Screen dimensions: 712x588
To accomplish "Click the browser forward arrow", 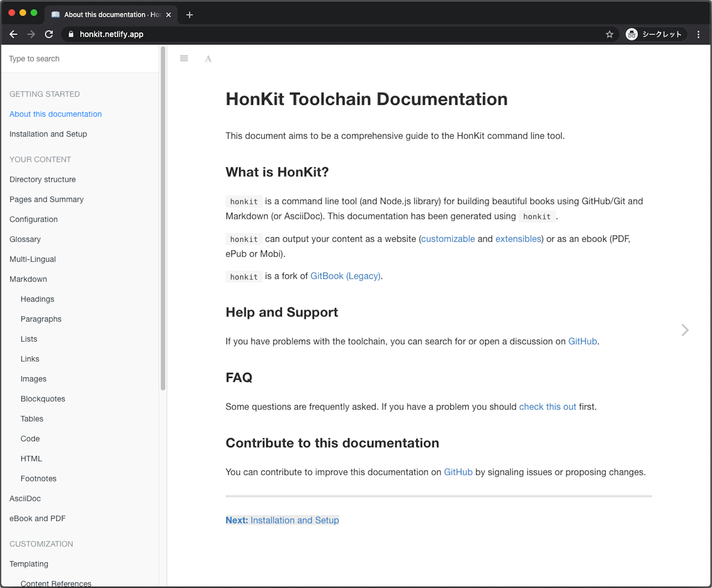I will (x=31, y=34).
